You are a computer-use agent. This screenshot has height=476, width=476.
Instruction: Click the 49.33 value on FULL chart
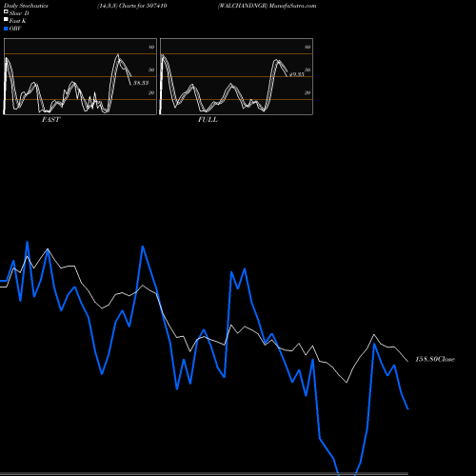click(x=297, y=74)
